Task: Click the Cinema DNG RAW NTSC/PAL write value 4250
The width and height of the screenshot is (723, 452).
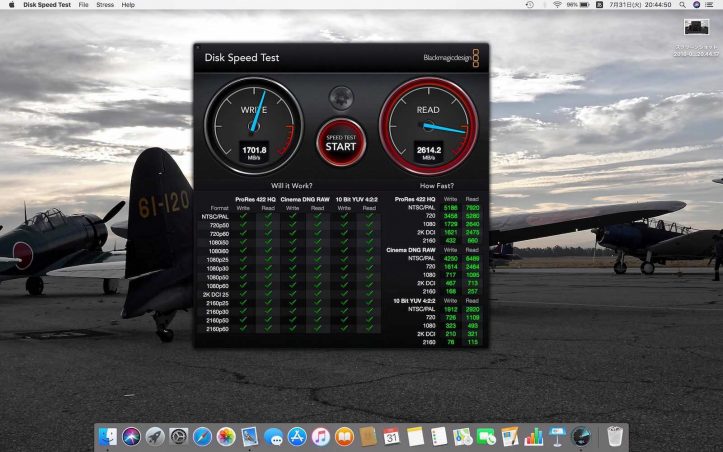Action: coord(450,258)
